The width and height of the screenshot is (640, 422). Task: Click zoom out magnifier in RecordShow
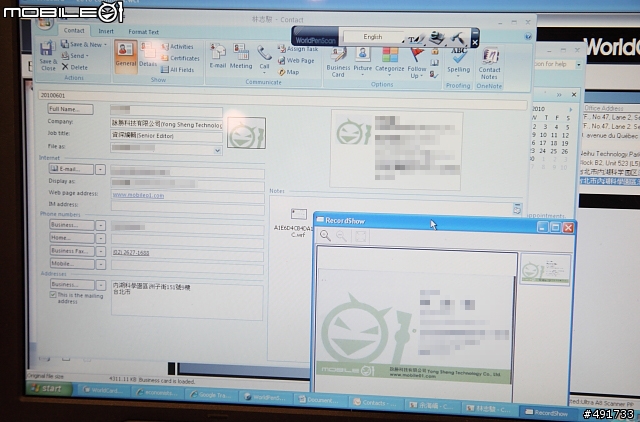[x=342, y=236]
